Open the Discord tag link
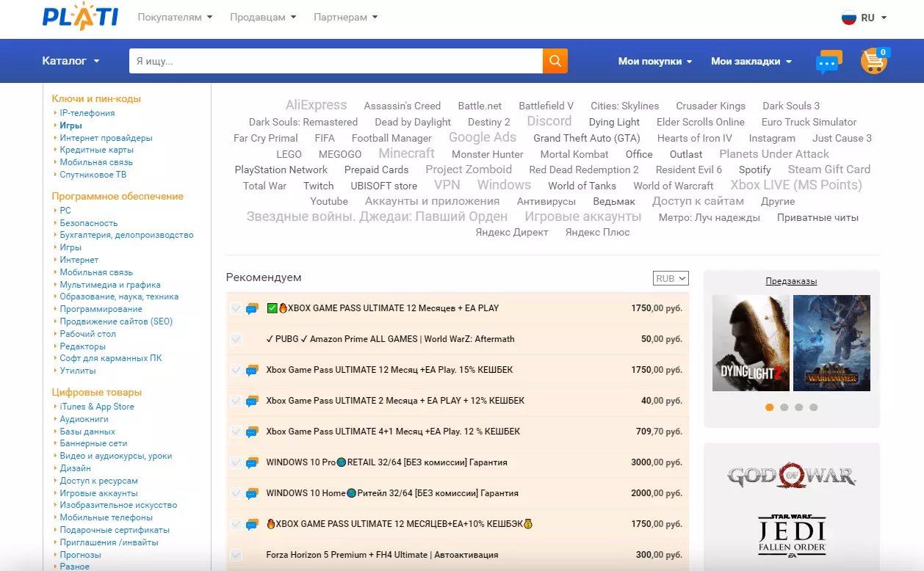924x571 pixels. tap(549, 121)
